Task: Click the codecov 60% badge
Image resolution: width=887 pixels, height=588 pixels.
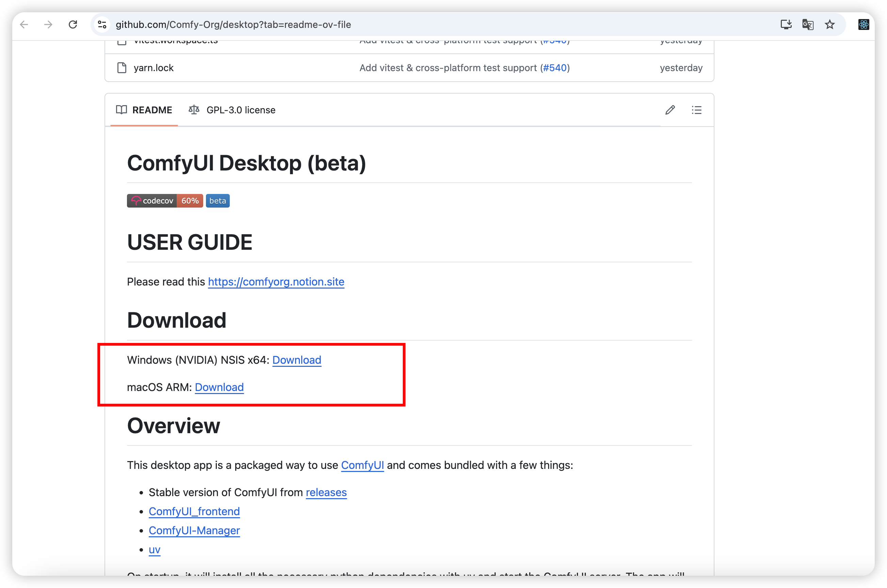Action: [165, 201]
